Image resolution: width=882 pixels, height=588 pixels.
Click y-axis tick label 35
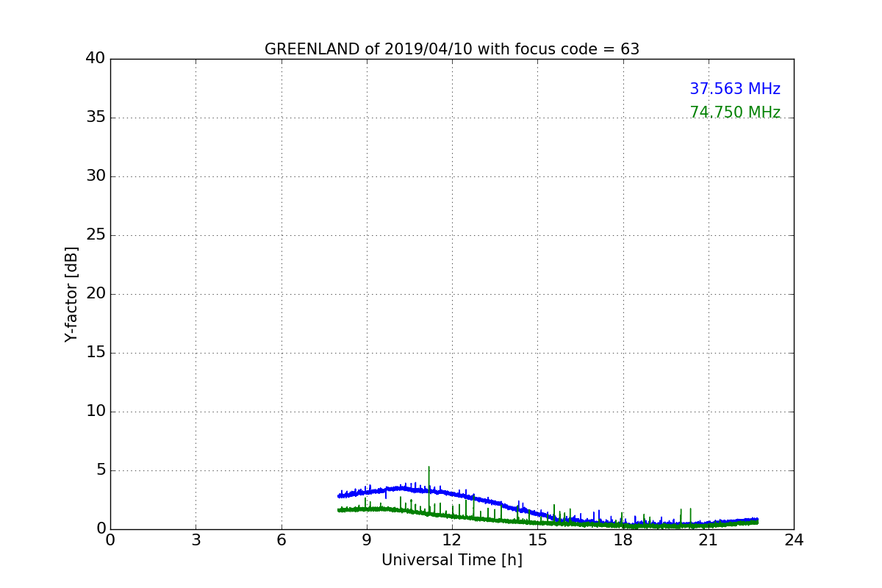[x=96, y=118]
